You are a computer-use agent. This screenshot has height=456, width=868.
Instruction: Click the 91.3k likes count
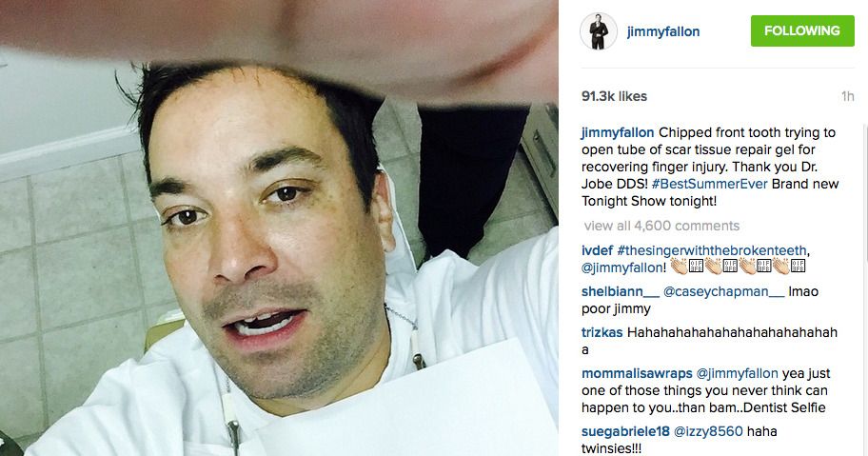tap(614, 96)
